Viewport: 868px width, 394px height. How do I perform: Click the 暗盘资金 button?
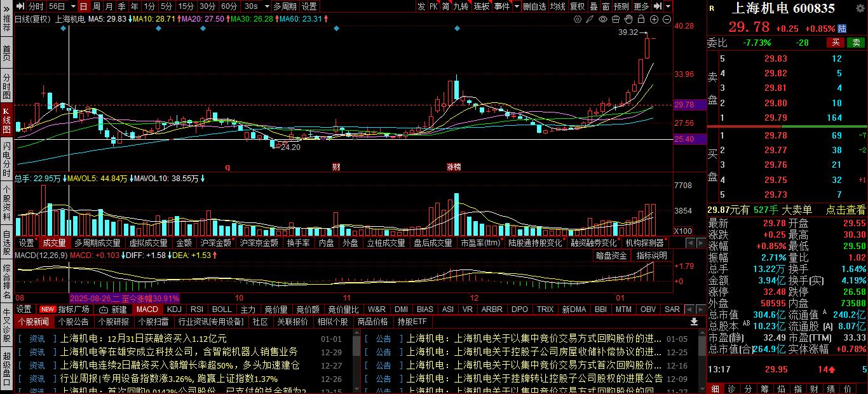coord(611,255)
